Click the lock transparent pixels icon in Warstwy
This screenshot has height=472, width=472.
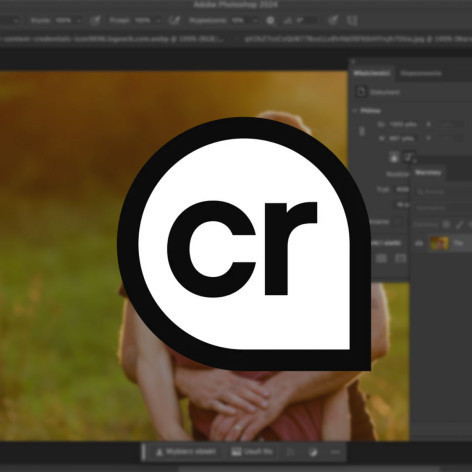tap(446, 225)
